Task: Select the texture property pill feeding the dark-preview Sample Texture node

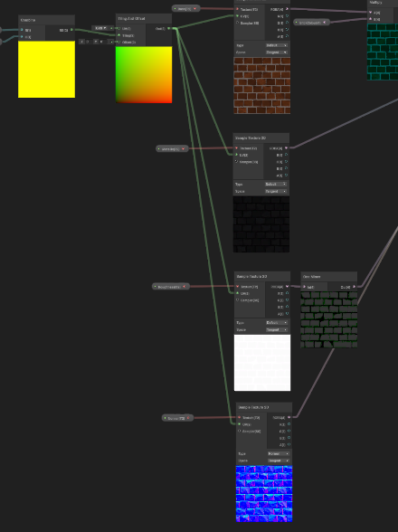Action: coord(172,148)
